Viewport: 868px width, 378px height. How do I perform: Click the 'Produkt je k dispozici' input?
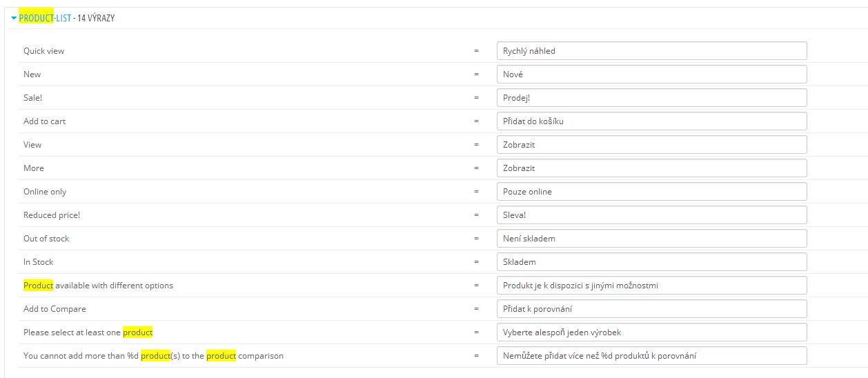(x=651, y=286)
